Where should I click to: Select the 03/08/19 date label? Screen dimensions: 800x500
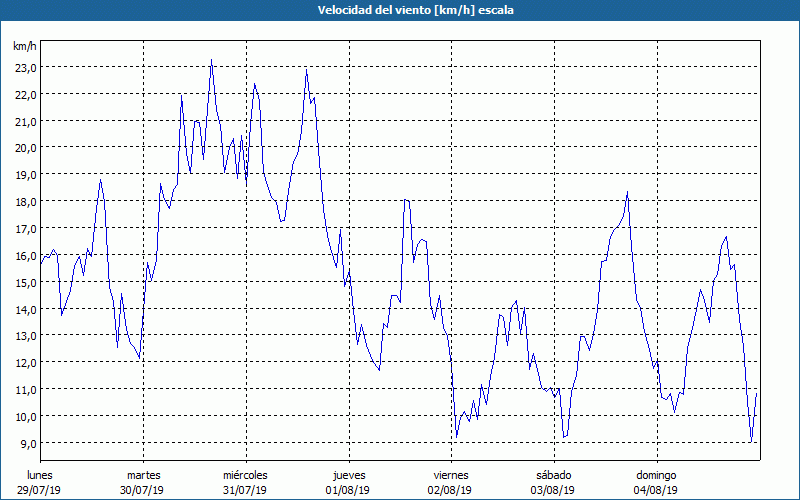click(553, 490)
